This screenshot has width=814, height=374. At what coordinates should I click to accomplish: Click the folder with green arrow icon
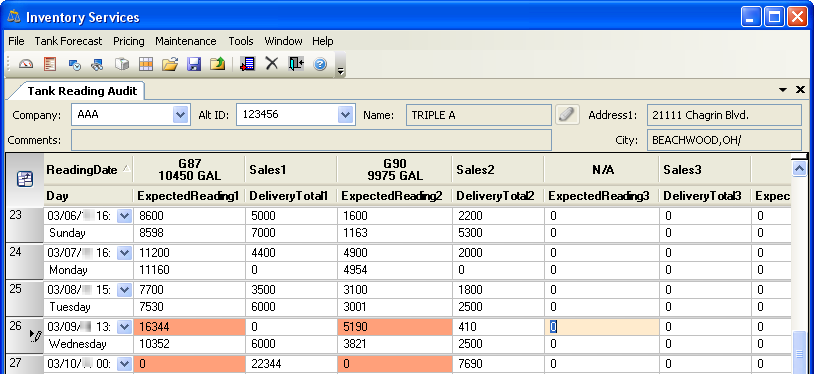click(x=218, y=64)
